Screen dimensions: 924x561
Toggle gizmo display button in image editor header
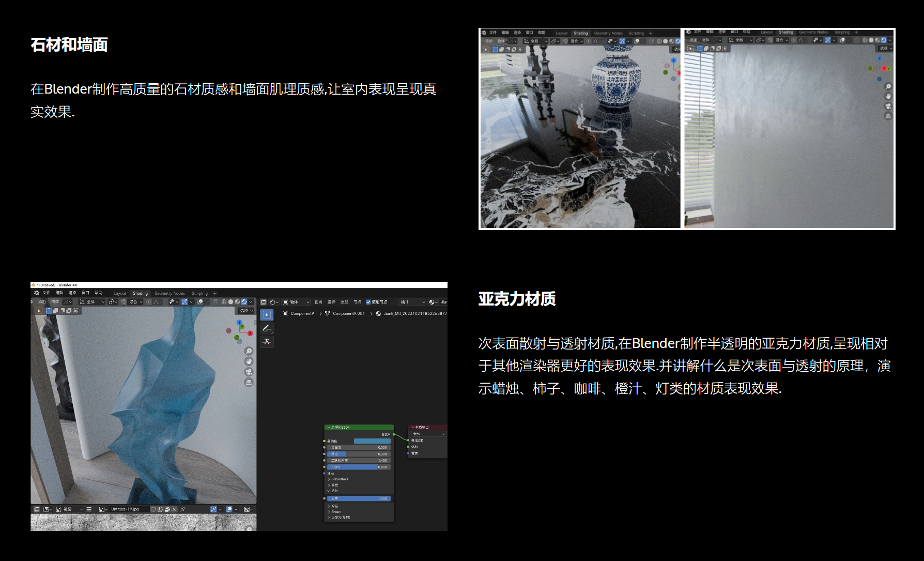pos(213,509)
